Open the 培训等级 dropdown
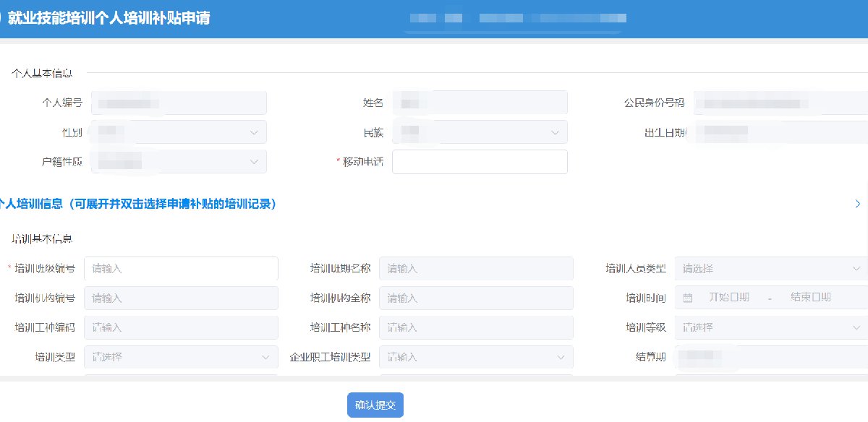 [770, 327]
